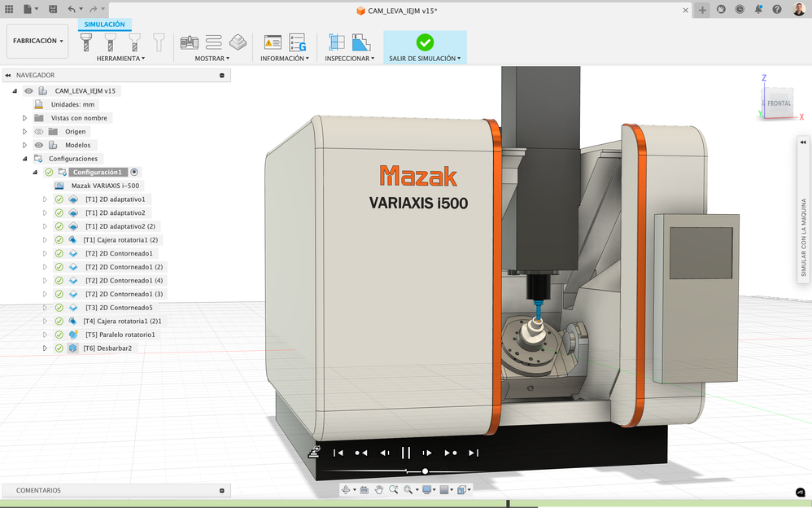Screen dimensions: 812x508
Task: Step to the next operation
Action: coord(450,453)
